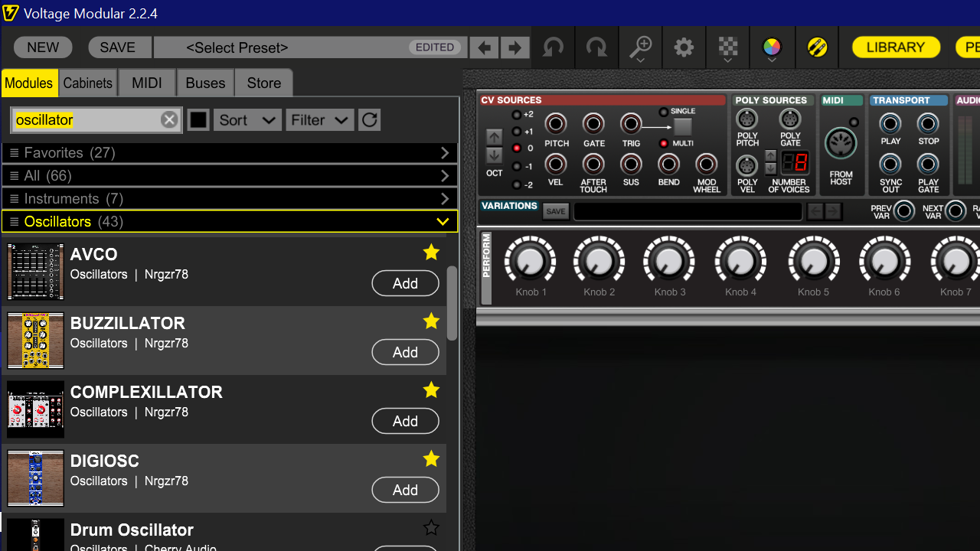The width and height of the screenshot is (980, 551).
Task: Select the -1 octave LED
Action: [x=517, y=166]
